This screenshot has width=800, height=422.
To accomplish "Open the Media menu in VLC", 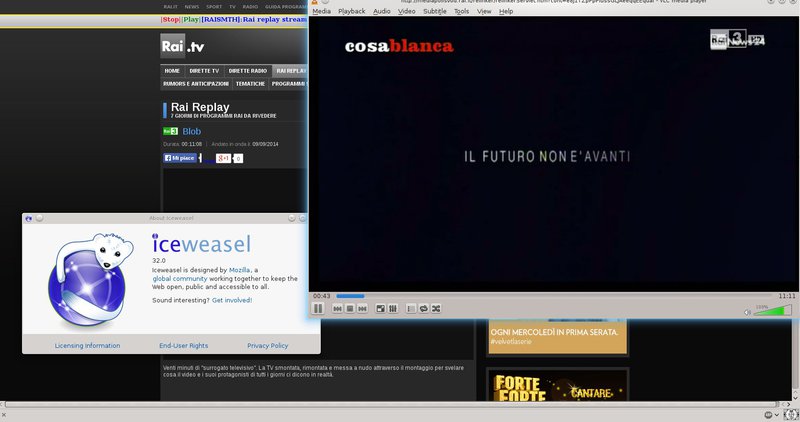I will 321,11.
